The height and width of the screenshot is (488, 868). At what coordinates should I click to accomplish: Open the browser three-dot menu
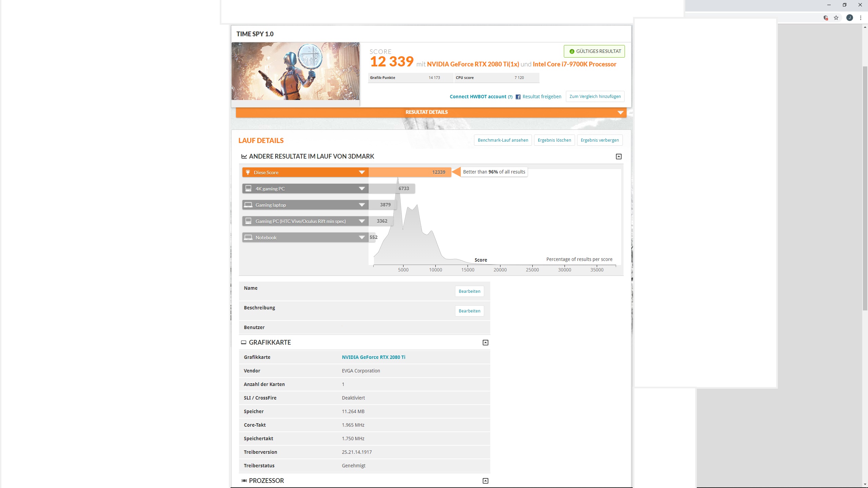click(x=861, y=18)
